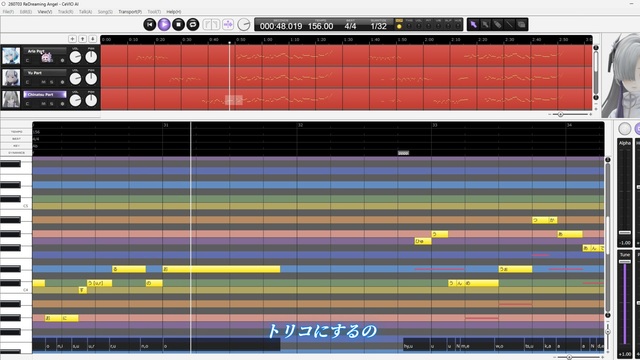640x360 pixels.
Task: Stop playback with the Stop button
Action: (x=178, y=24)
